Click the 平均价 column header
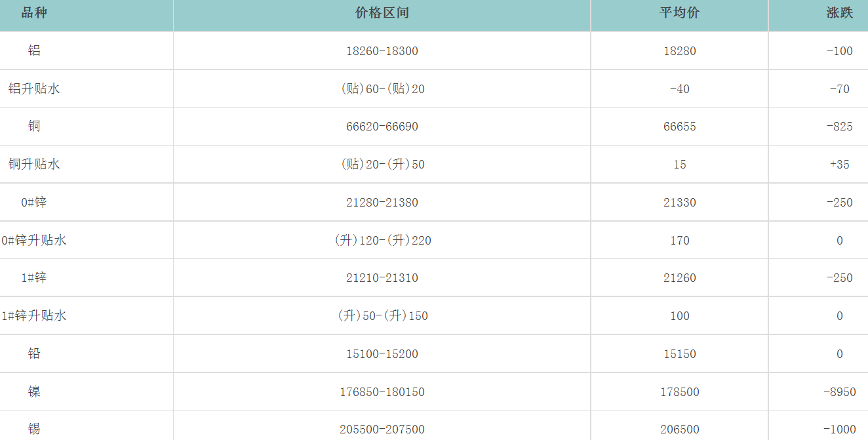868x440 pixels. [679, 13]
